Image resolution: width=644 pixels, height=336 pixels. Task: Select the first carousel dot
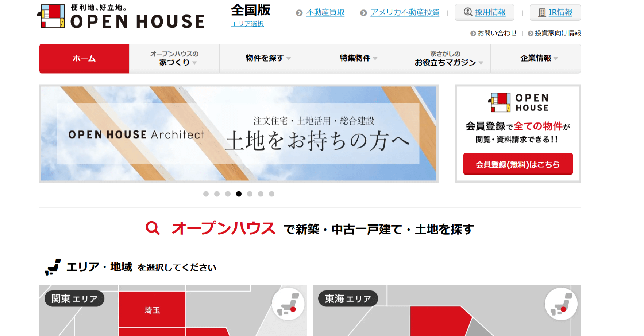coord(206,194)
